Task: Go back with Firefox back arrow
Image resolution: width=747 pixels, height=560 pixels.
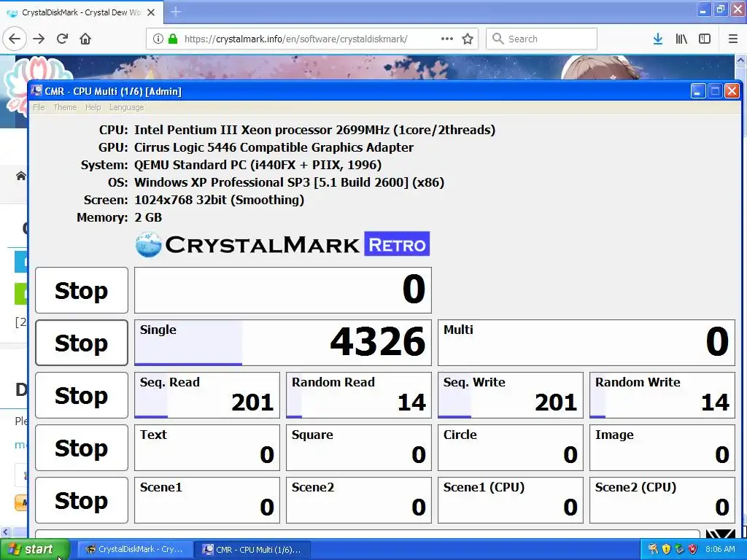Action: coord(15,39)
